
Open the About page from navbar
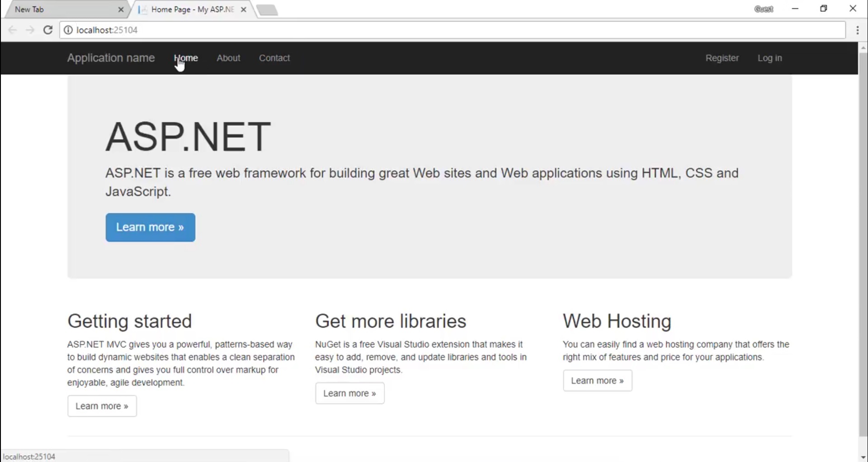click(228, 58)
